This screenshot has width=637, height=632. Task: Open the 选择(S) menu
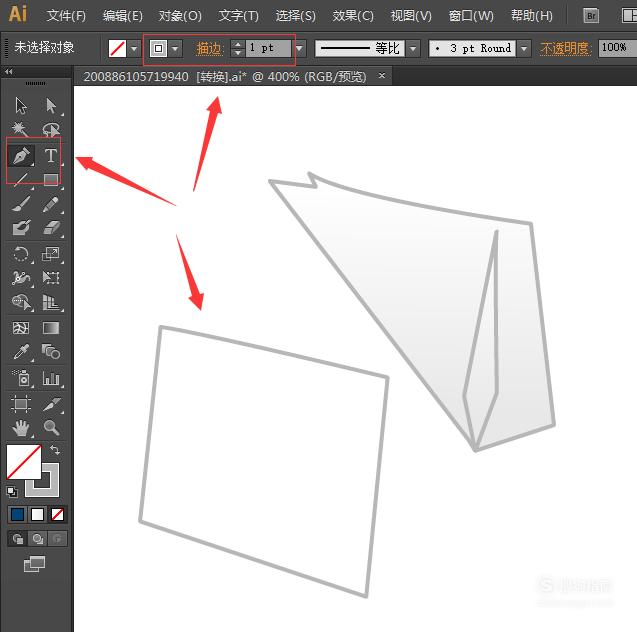tap(295, 16)
